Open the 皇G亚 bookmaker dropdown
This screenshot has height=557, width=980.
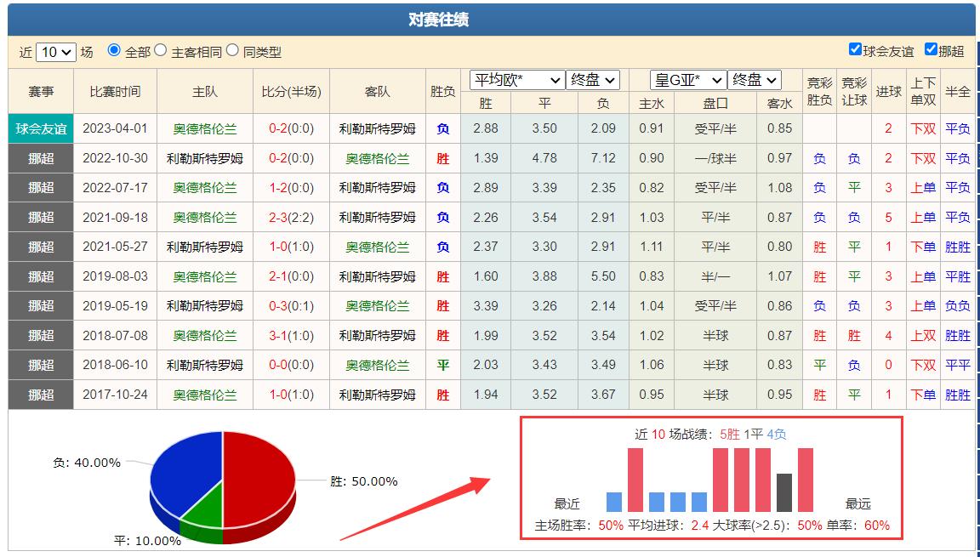point(689,80)
